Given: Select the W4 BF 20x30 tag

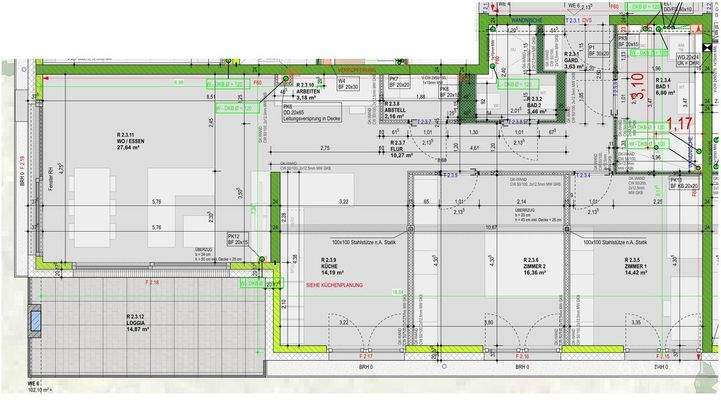Looking at the screenshot, I should point(348,84).
